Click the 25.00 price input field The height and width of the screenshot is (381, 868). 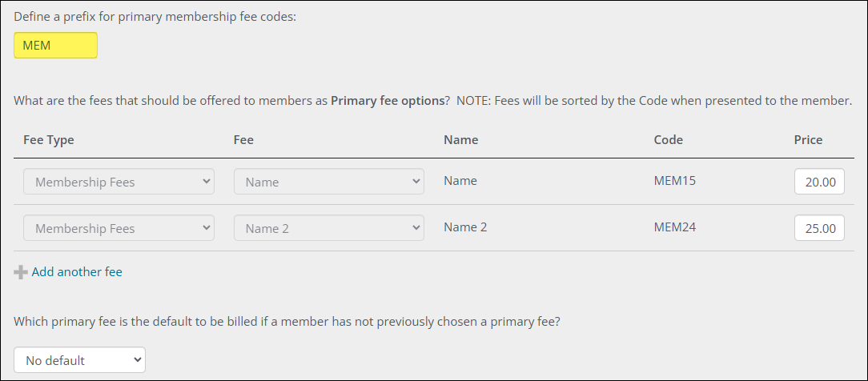click(819, 229)
